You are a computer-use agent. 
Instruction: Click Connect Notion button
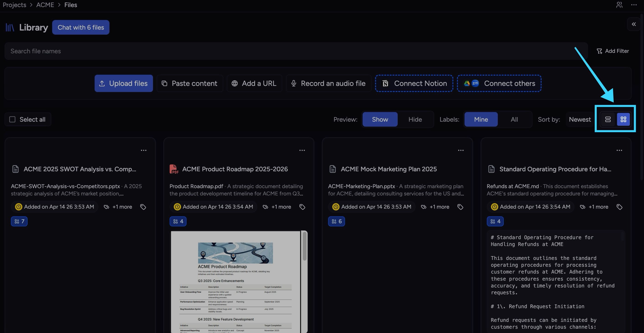[x=414, y=83]
